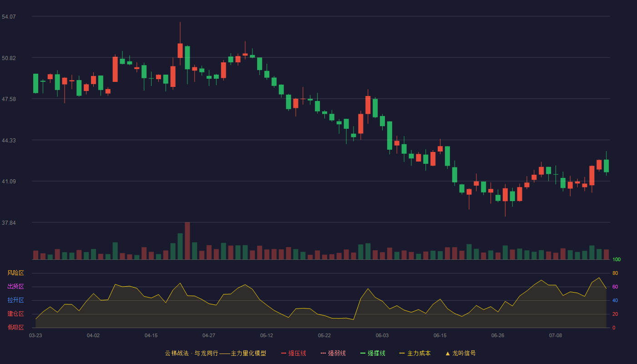
Task: Click the 06-26 date label
Action: click(x=498, y=335)
